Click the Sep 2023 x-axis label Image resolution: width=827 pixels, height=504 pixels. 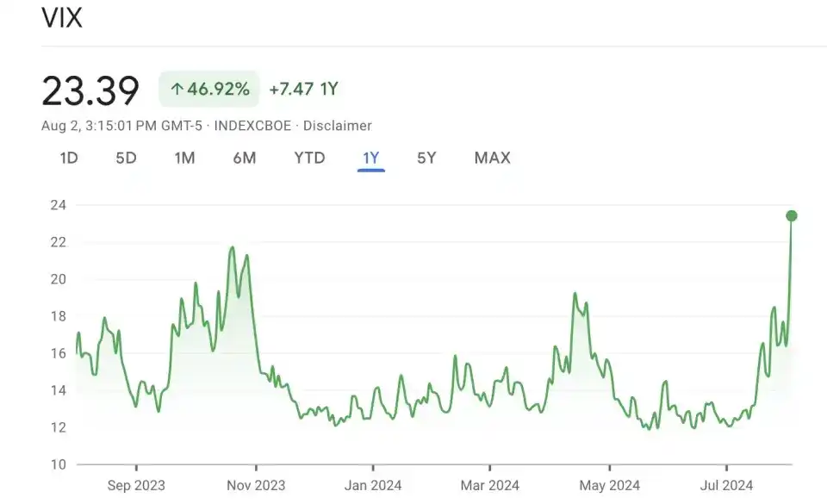[x=136, y=486]
